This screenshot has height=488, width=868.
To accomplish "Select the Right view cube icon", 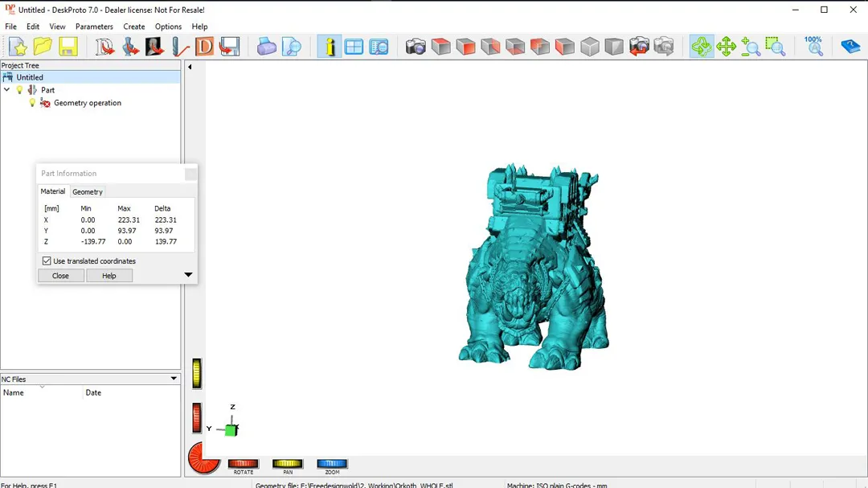I will 490,47.
